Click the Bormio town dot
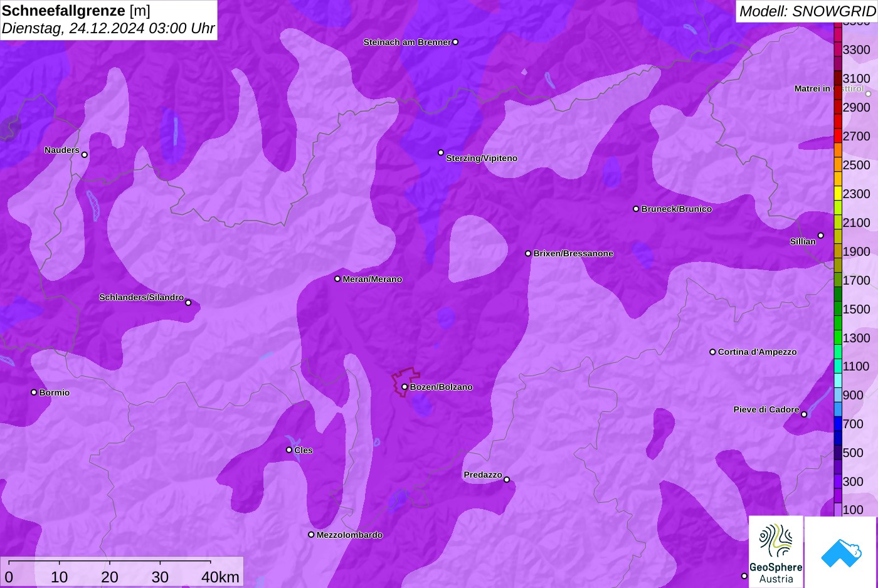Screen dimensions: 878x588 [34, 392]
